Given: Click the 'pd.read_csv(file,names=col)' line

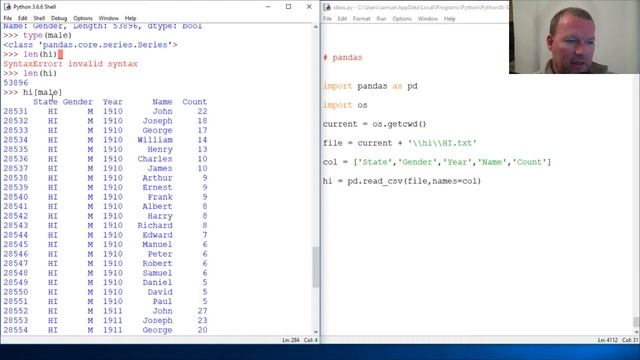Looking at the screenshot, I should [414, 181].
